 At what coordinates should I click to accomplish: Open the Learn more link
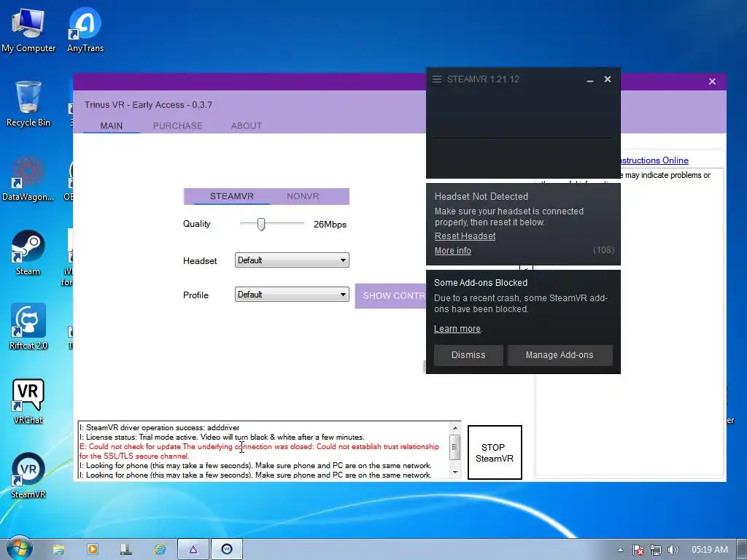(457, 329)
